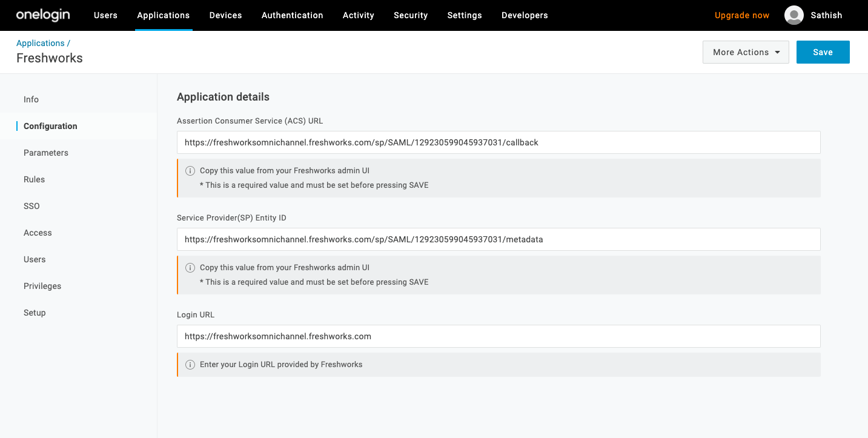Expand the More Actions dropdown
This screenshot has width=868, height=438.
click(746, 52)
